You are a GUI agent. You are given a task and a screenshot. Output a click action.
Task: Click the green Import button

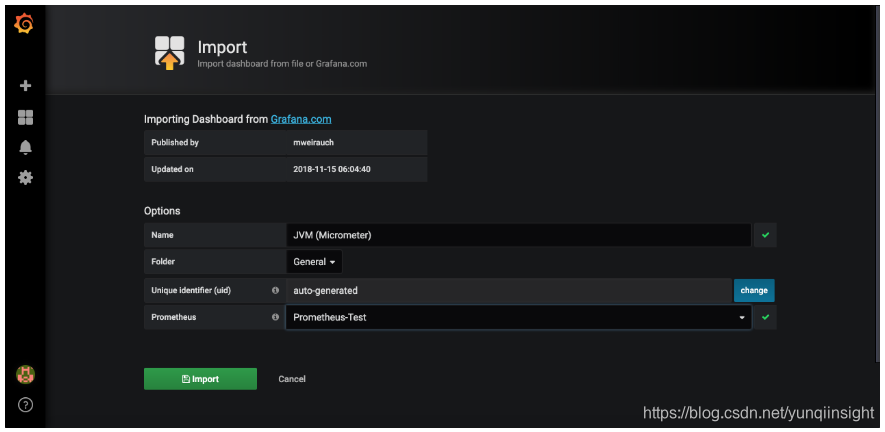point(200,379)
